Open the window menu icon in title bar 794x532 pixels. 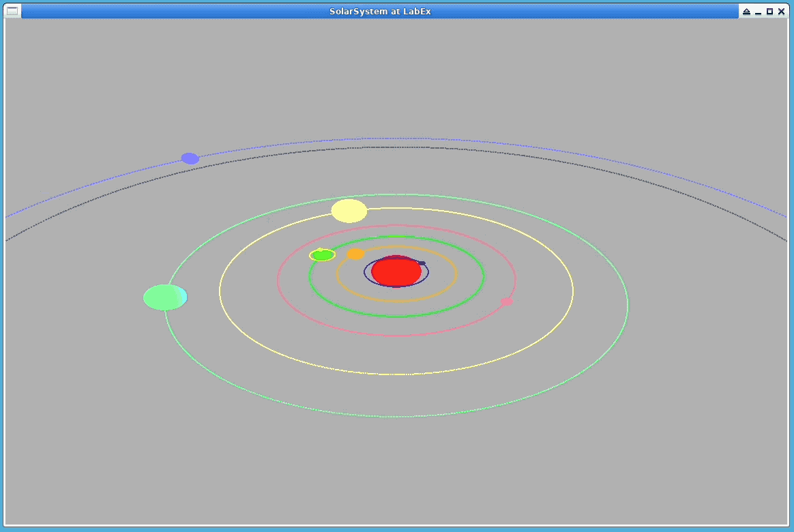[x=12, y=11]
